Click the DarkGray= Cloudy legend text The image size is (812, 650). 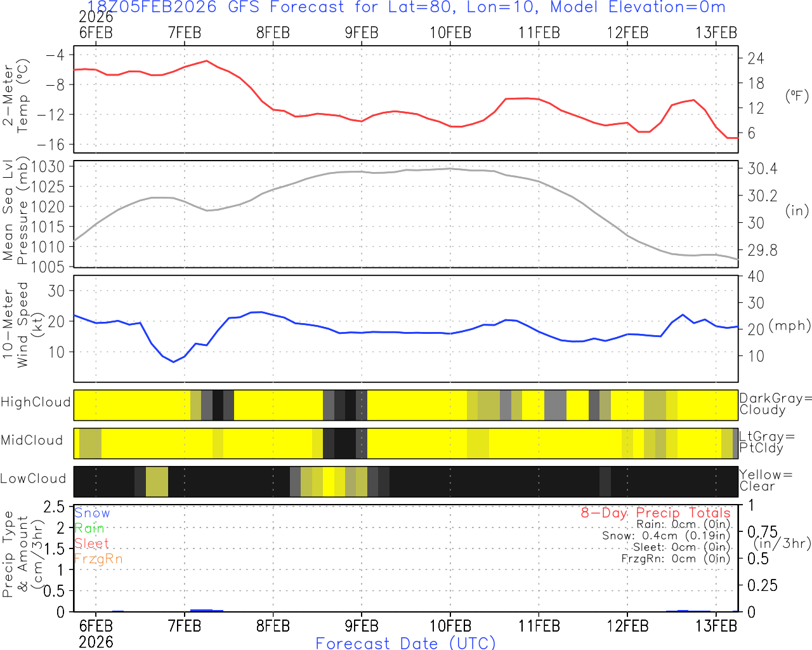click(x=775, y=404)
